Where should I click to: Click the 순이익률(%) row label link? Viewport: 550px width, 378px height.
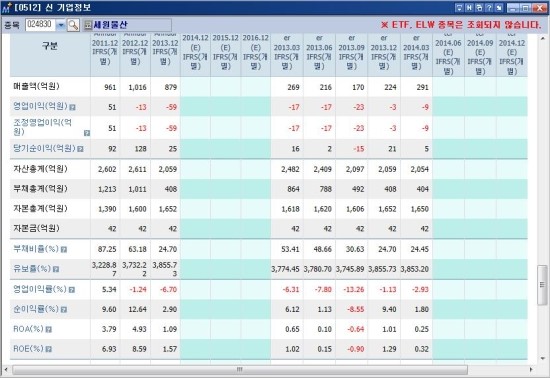coord(36,309)
